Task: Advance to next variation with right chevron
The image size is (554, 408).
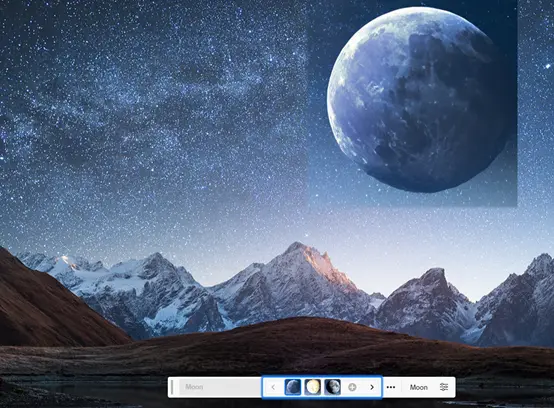Action: tap(372, 387)
